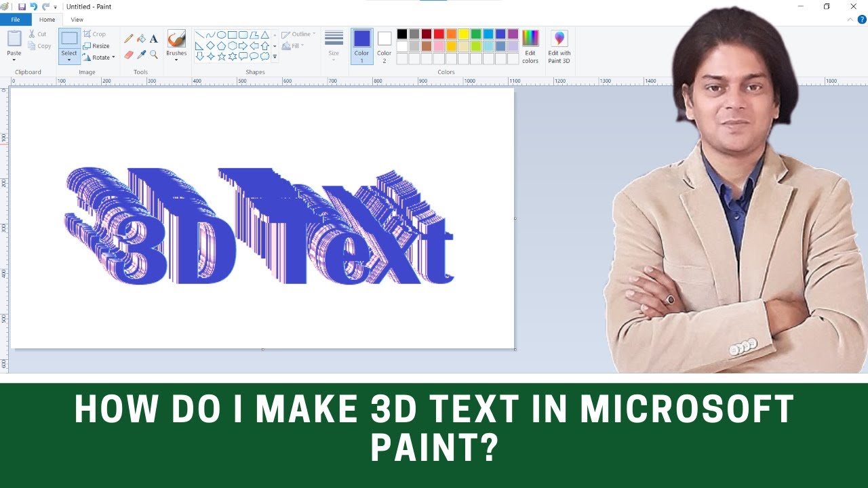Choose the Five-point star shape
Image resolution: width=868 pixels, height=488 pixels.
(x=221, y=56)
